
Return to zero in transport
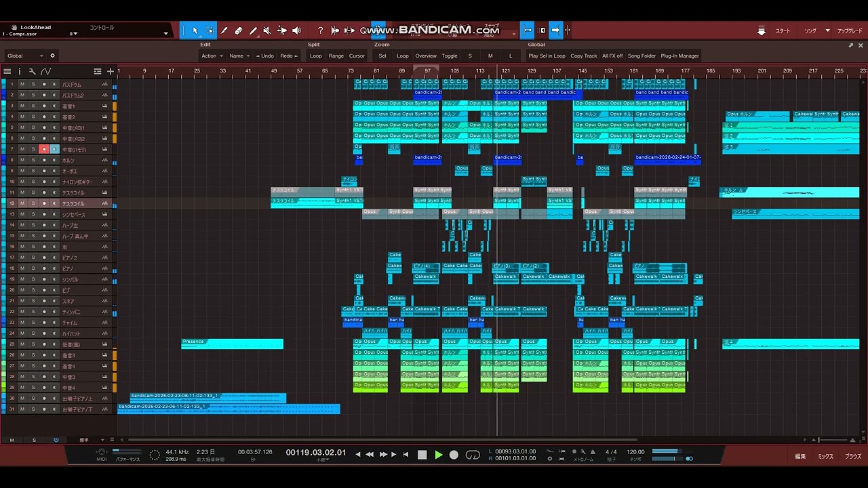click(x=406, y=455)
